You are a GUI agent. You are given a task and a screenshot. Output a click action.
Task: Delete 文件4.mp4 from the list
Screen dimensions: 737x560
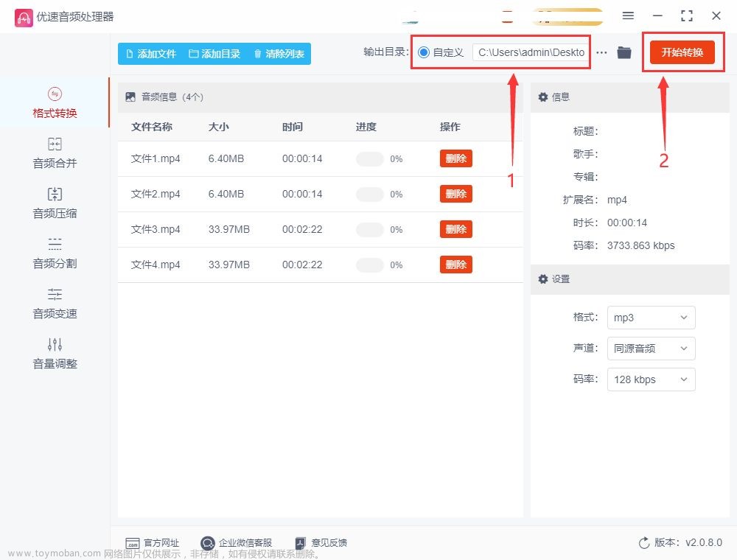[x=456, y=265]
